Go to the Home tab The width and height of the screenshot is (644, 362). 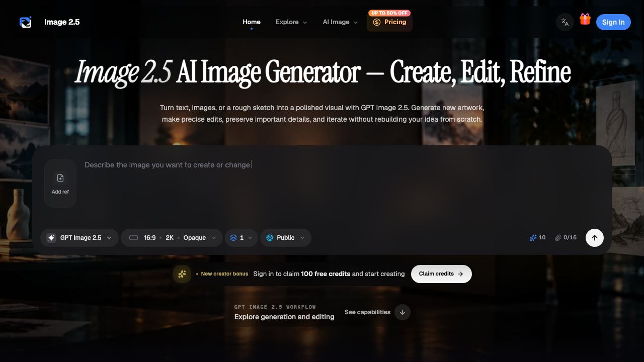click(x=252, y=22)
